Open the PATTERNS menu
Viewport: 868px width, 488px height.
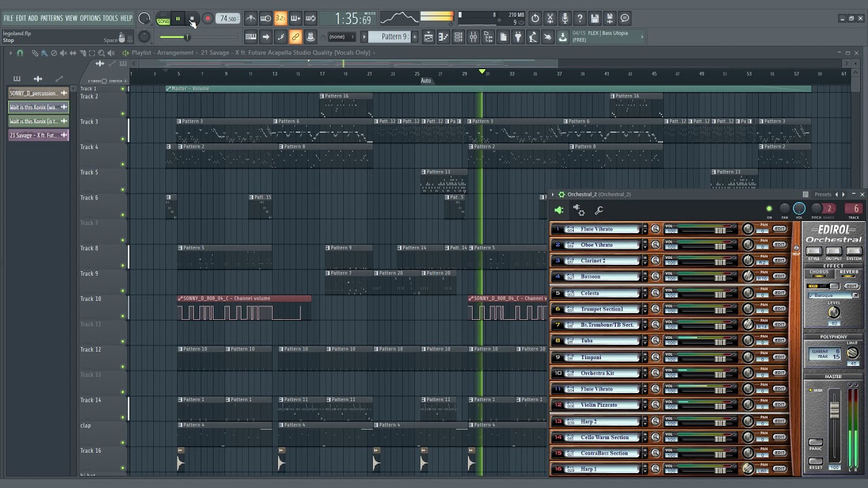coord(52,18)
